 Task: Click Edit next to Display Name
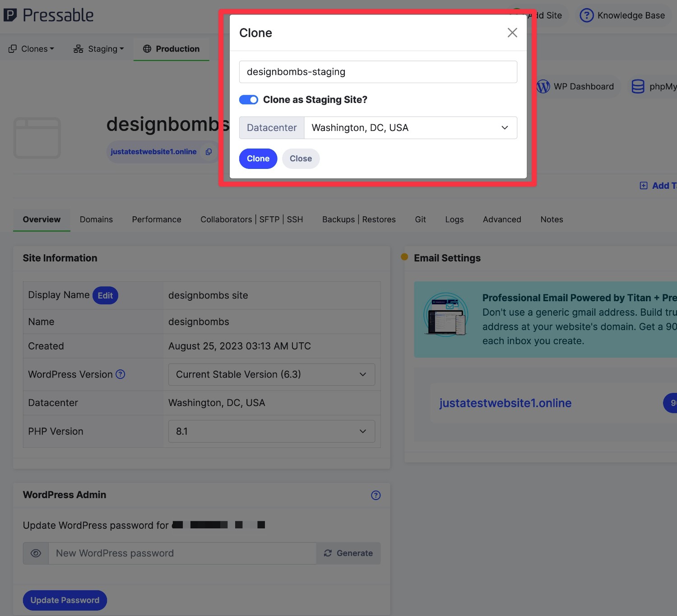point(105,295)
